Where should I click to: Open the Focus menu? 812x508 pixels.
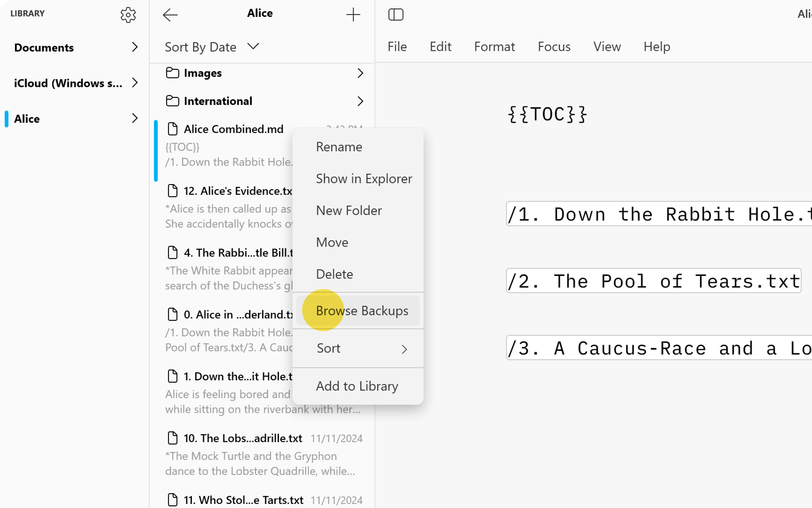[554, 47]
